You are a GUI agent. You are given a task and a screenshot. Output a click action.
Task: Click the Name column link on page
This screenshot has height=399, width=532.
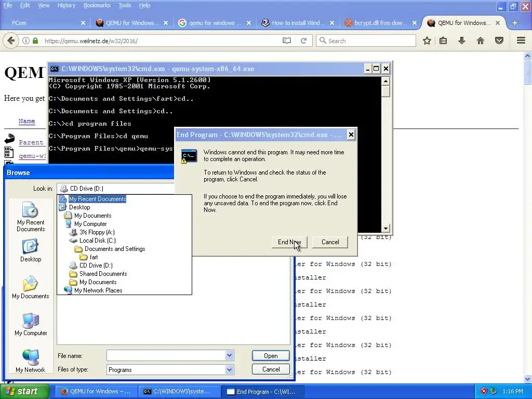click(27, 121)
